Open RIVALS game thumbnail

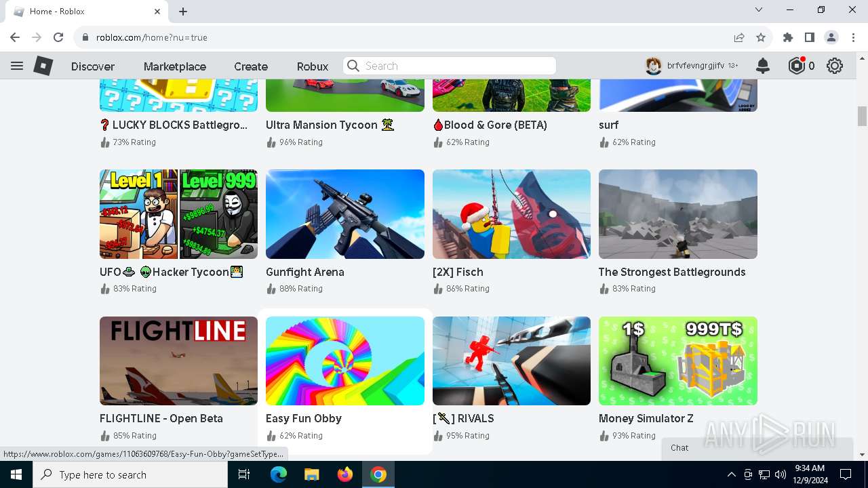click(x=511, y=361)
